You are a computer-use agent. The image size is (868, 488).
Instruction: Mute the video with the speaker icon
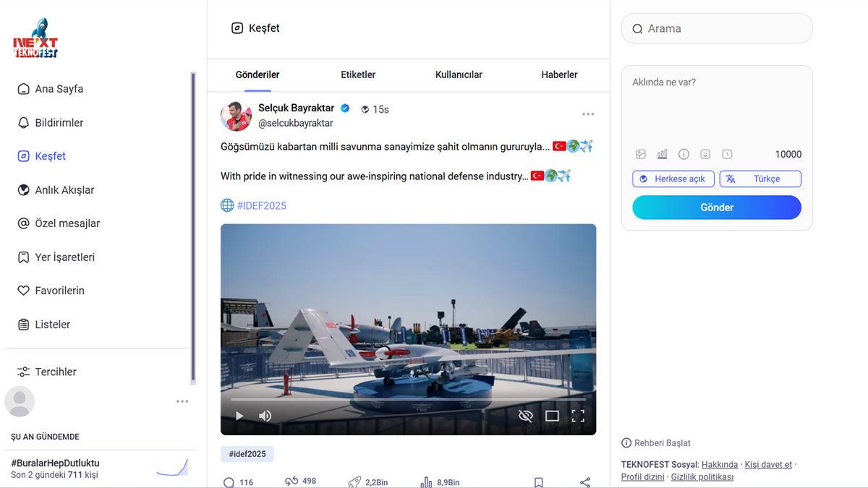(265, 415)
